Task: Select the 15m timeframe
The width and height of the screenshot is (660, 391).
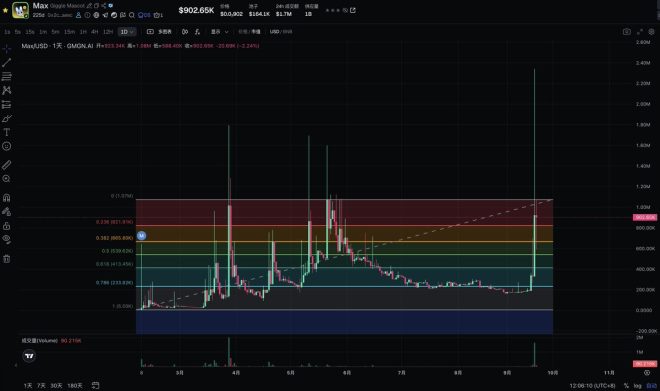Action: tap(69, 32)
